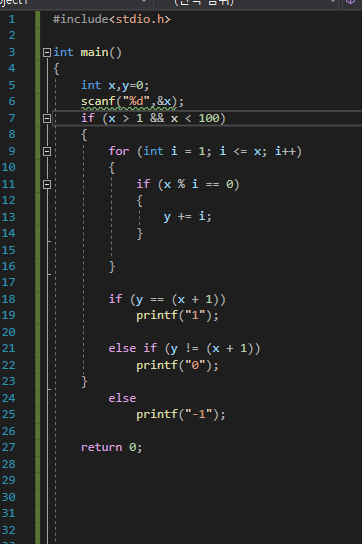Click line number 19 in the gutter

point(8,315)
